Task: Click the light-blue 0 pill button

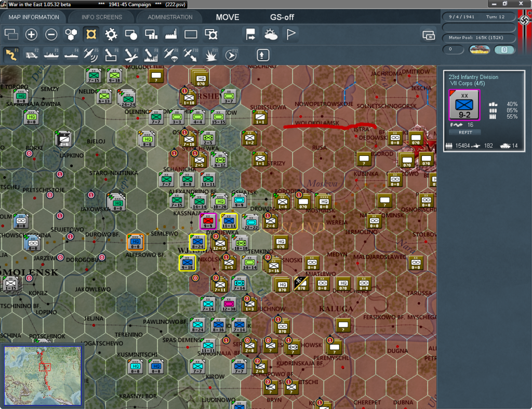Action: tap(504, 49)
